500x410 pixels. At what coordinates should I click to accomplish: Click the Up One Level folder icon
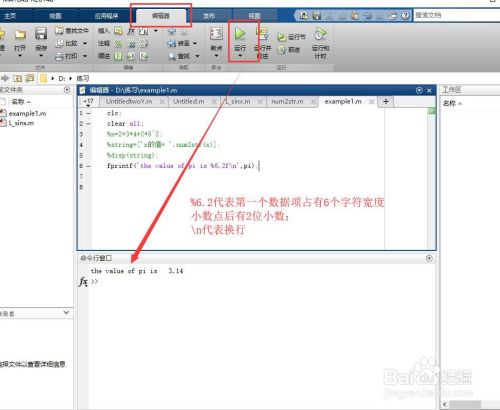click(x=18, y=79)
